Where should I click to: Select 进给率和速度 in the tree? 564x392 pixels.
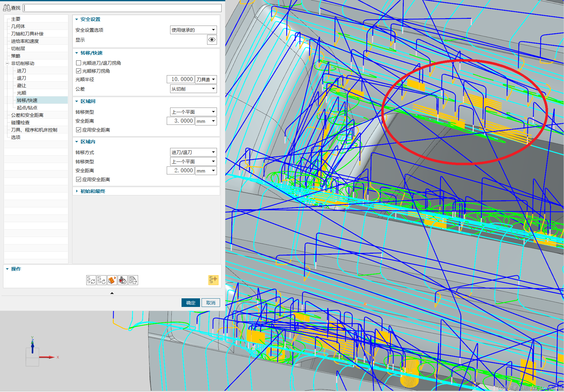click(x=25, y=41)
